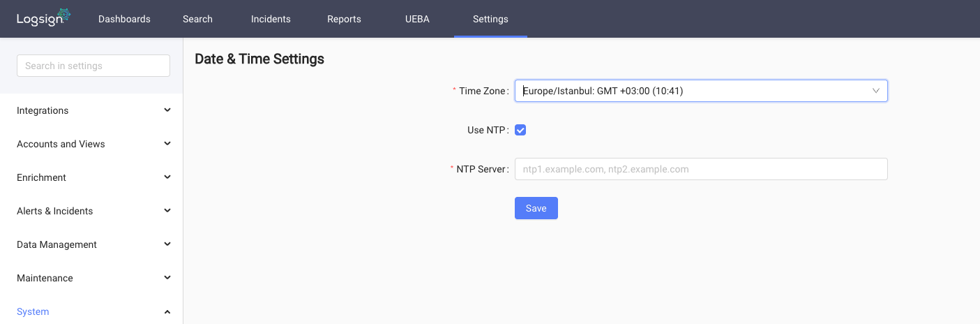Open the Incidents tab

tap(271, 19)
